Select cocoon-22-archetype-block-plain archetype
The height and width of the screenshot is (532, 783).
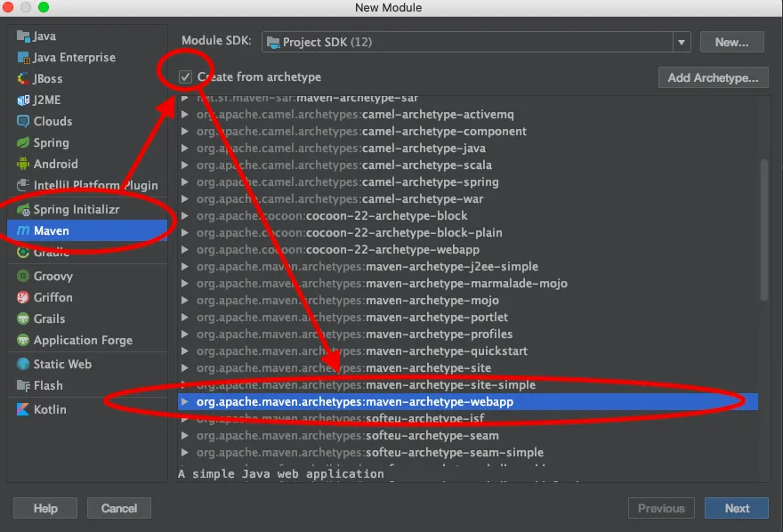(x=468, y=233)
